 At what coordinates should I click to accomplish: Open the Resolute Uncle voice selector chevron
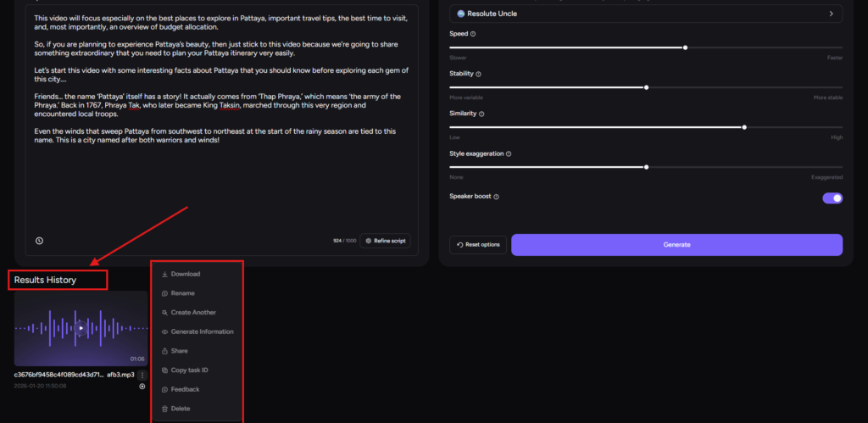coord(831,14)
